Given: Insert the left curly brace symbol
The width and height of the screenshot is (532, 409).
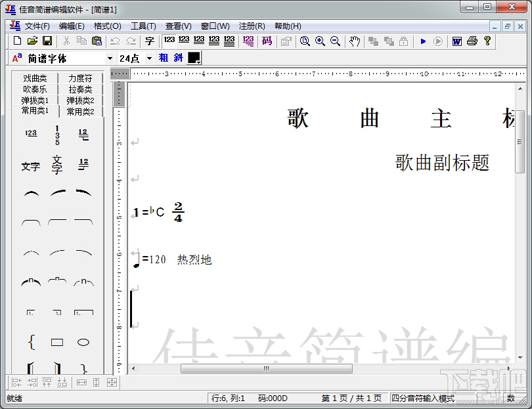Looking at the screenshot, I should [x=32, y=342].
